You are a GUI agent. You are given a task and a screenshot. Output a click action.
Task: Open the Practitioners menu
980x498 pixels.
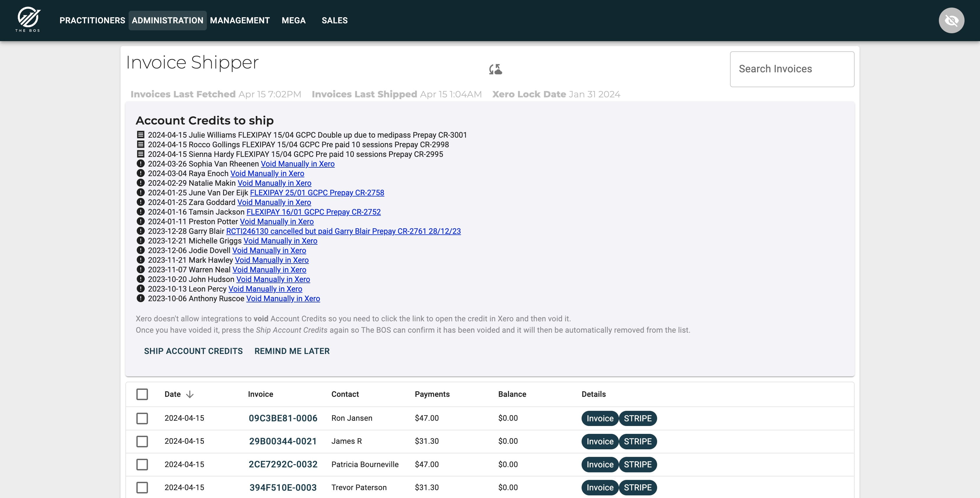point(92,20)
